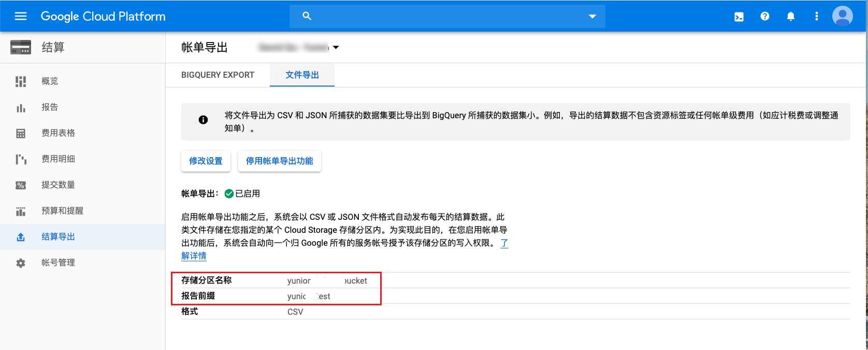868x350 pixels.
Task: Click the info icon in the notice banner
Action: click(204, 120)
